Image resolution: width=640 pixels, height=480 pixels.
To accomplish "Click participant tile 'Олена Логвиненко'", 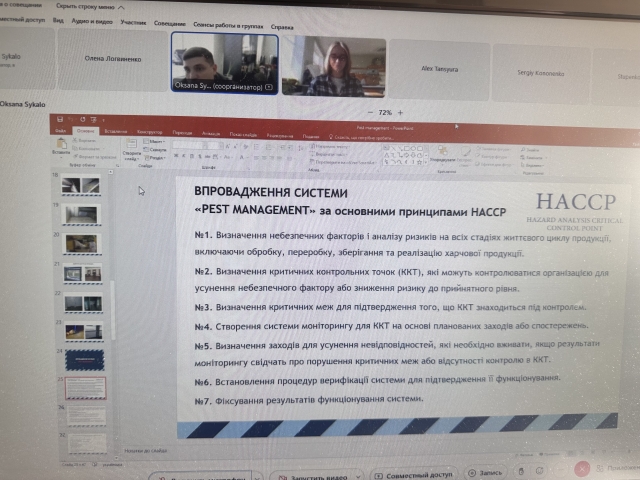I will pyautogui.click(x=113, y=59).
